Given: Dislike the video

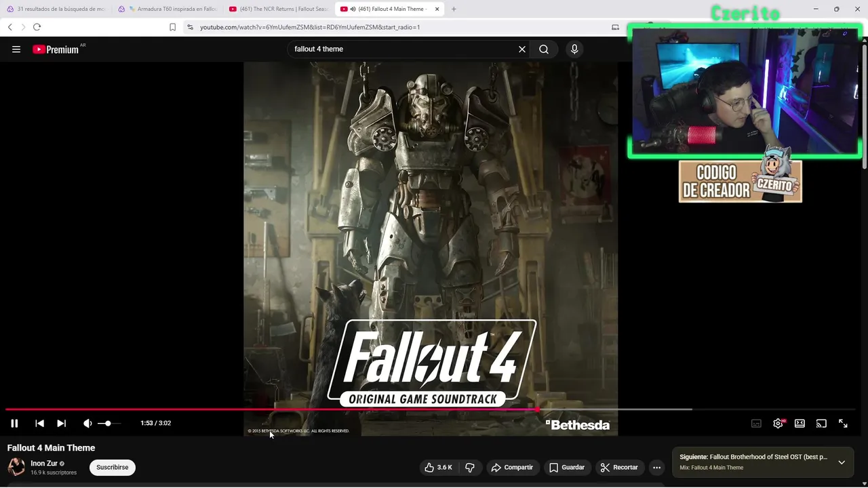Looking at the screenshot, I should (469, 468).
